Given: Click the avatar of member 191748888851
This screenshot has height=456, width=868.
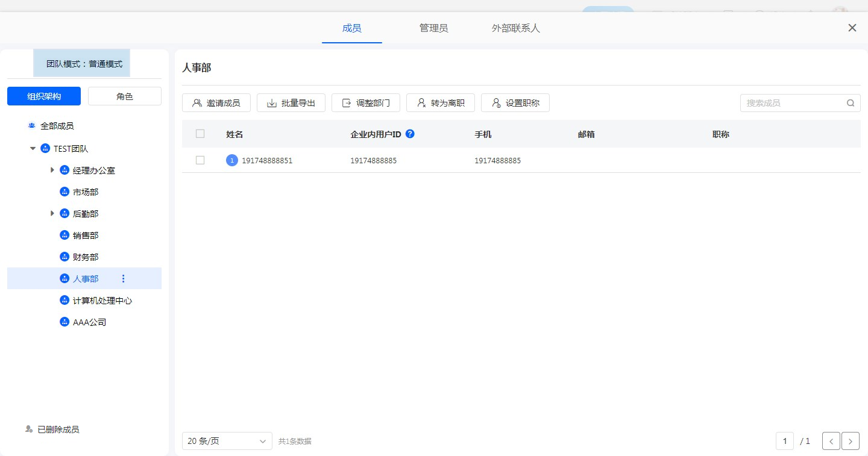Looking at the screenshot, I should [x=232, y=160].
